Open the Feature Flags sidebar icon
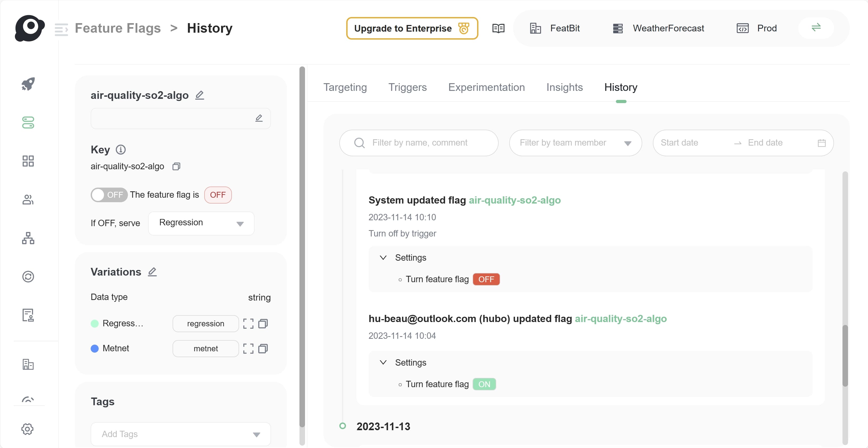This screenshot has height=448, width=868. [x=28, y=122]
